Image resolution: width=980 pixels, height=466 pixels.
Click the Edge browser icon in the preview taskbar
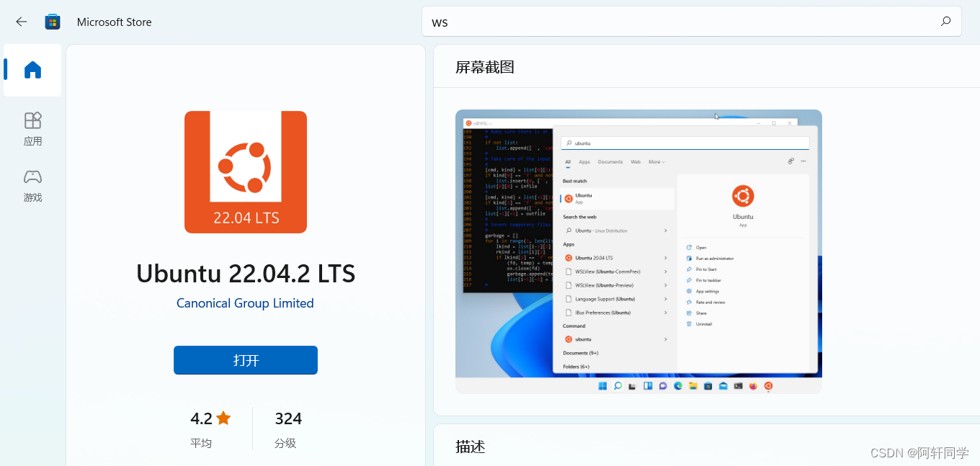[677, 386]
